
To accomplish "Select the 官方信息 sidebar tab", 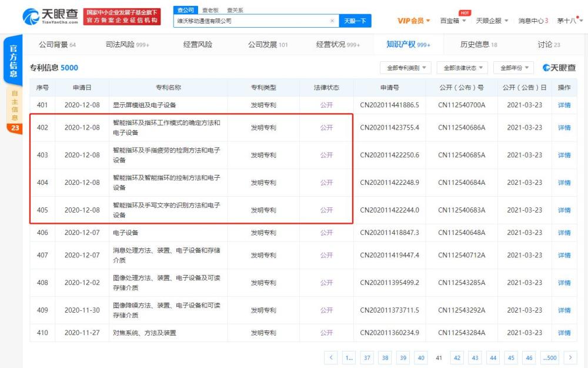I will click(14, 61).
